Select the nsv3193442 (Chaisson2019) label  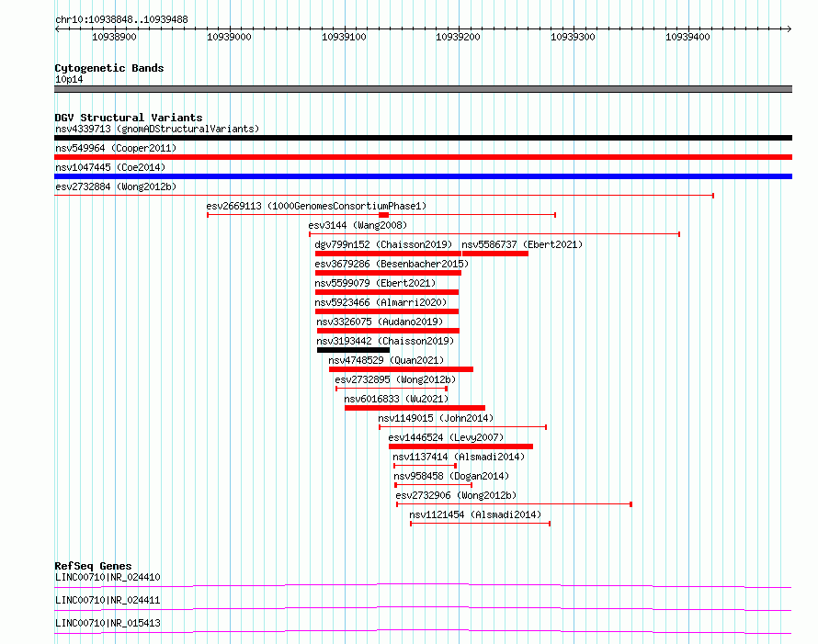(385, 341)
